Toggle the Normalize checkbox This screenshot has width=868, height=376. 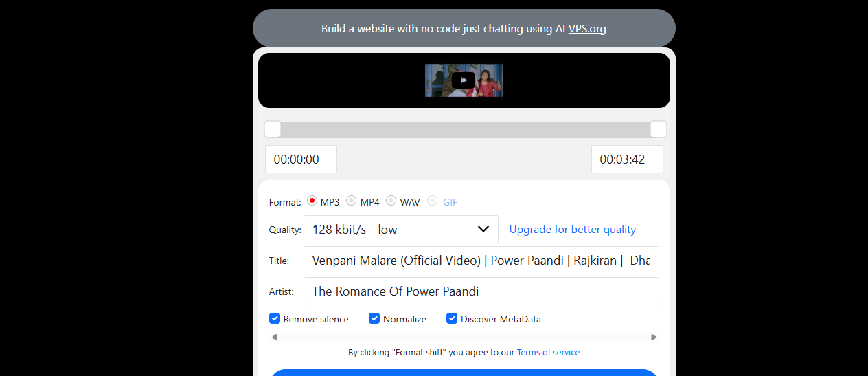(374, 319)
